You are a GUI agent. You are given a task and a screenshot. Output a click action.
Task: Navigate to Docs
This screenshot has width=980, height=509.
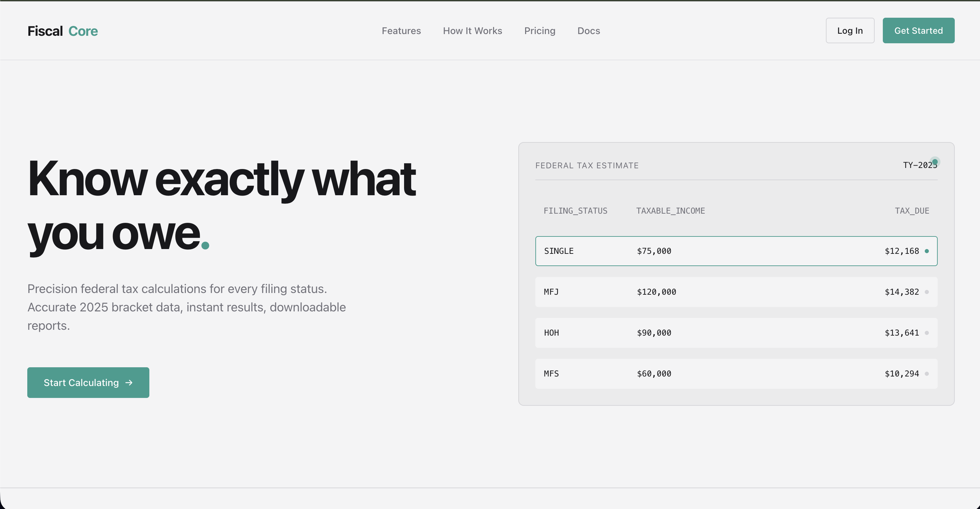point(589,31)
